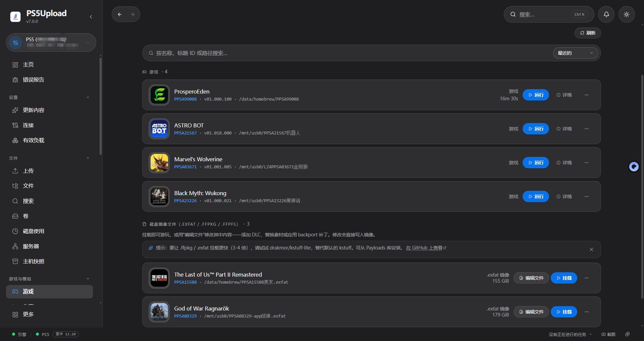The width and height of the screenshot is (644, 341).
Task: Go forward with the right arrow
Action: (132, 14)
